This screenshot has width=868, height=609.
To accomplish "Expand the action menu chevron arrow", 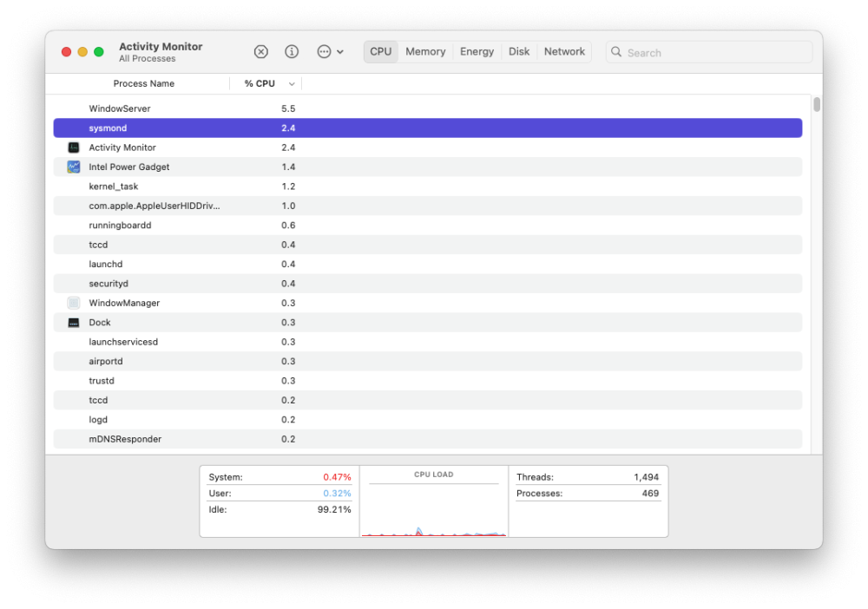I will [340, 52].
